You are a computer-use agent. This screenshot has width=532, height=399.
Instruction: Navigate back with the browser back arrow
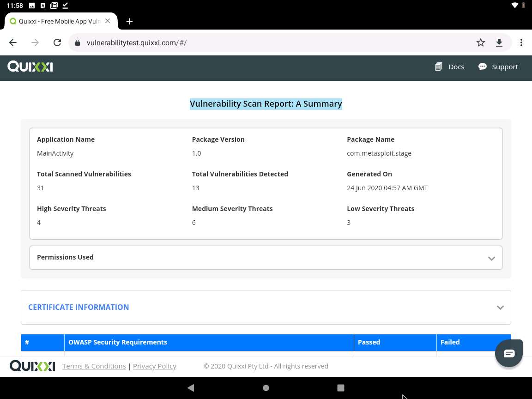pyautogui.click(x=12, y=42)
